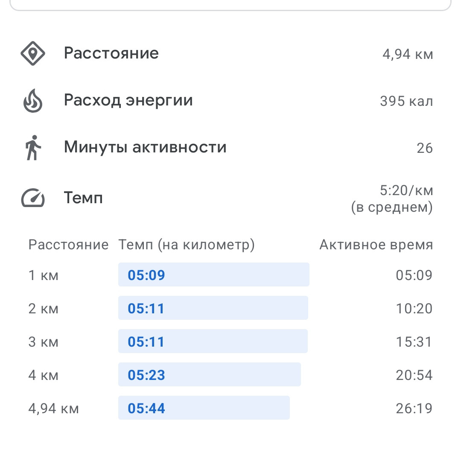Tap the distance location-pin icon
Screen dimensions: 461x476
[x=33, y=53]
